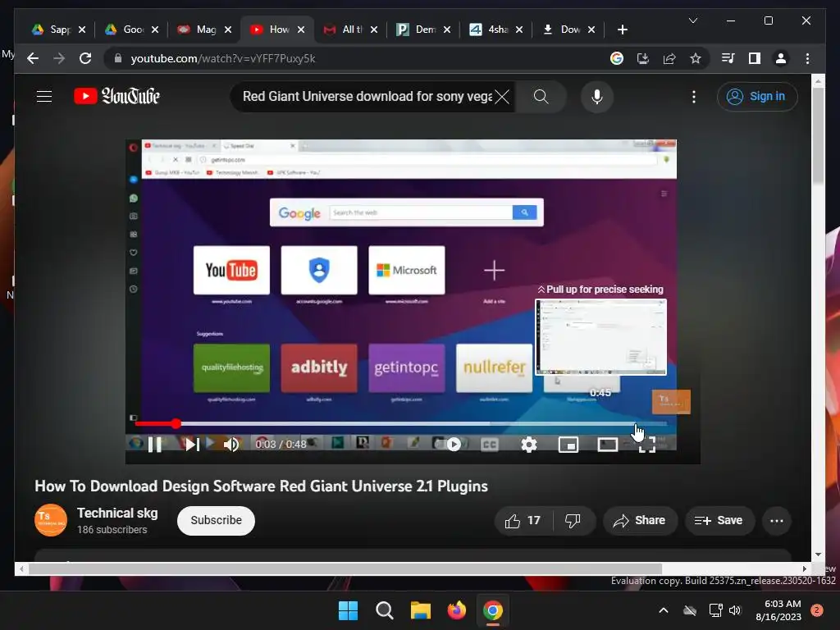Switch to theater mode

(x=608, y=445)
